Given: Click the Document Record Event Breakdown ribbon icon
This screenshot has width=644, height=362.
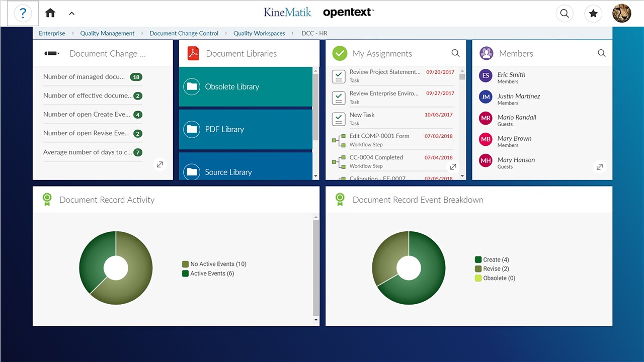Looking at the screenshot, I should (340, 200).
